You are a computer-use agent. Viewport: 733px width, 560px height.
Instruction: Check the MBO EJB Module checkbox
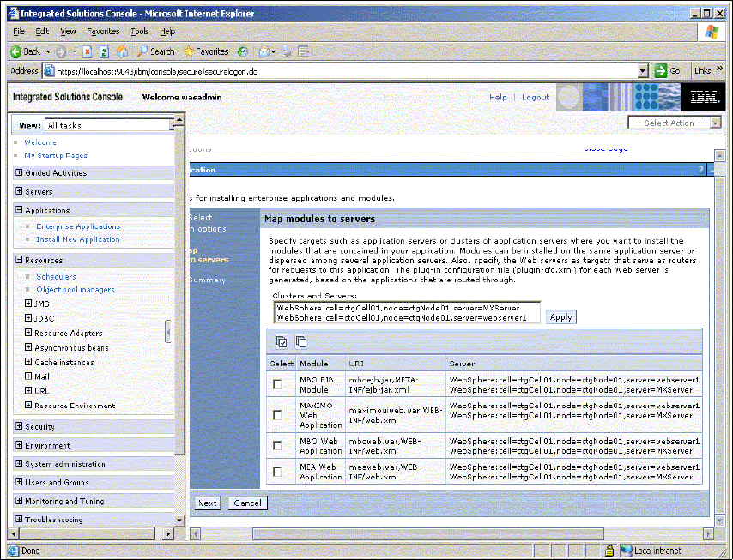276,384
